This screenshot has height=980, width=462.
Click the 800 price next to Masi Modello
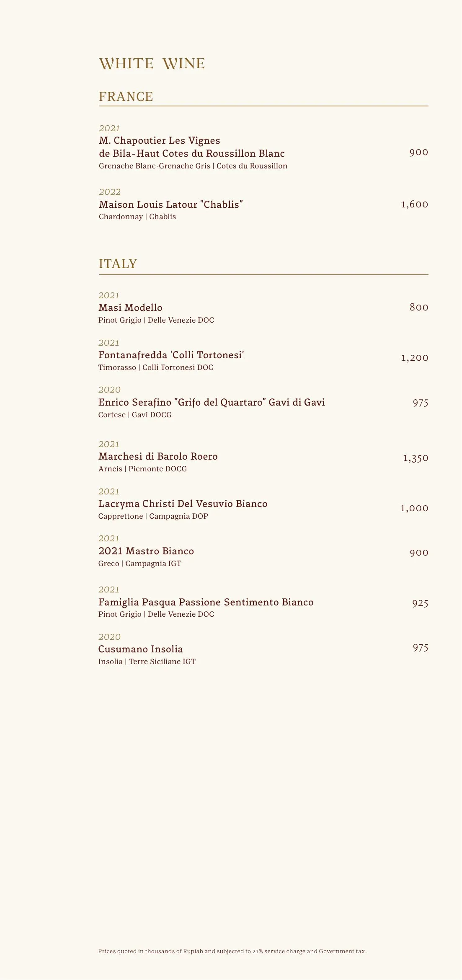419,308
